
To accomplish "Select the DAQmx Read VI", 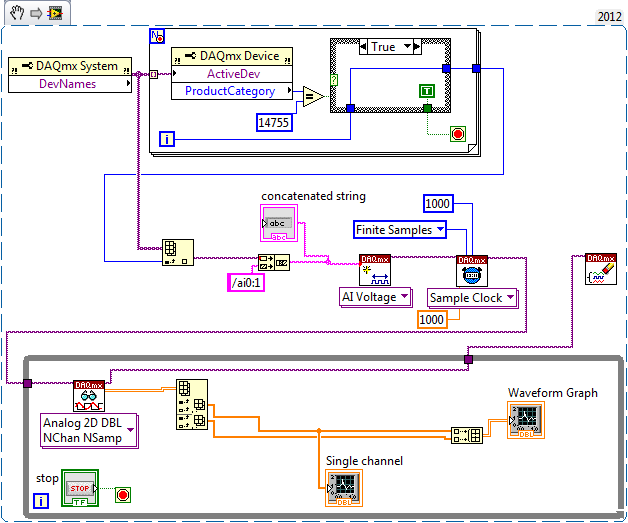I will 89,396.
